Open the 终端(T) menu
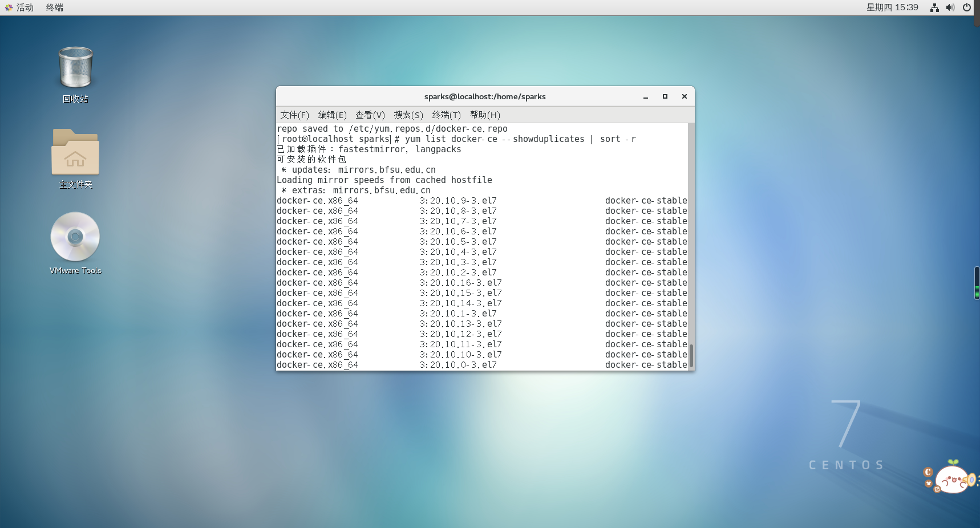This screenshot has width=980, height=528. point(446,115)
